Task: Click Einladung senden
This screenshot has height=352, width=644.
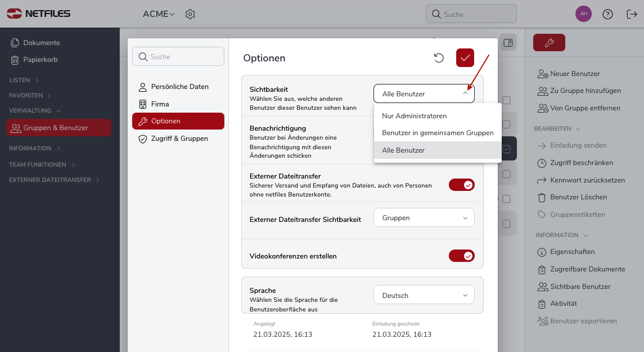Action: coord(571,145)
